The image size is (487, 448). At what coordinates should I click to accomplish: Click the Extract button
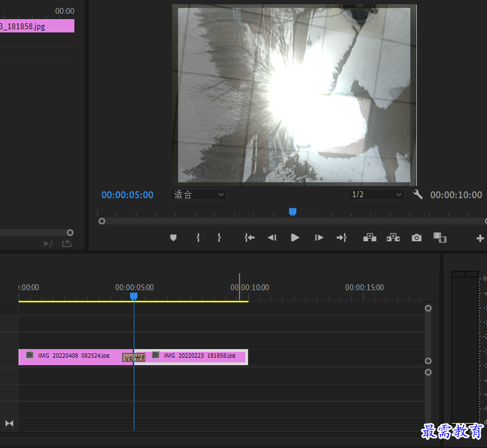[x=393, y=238]
